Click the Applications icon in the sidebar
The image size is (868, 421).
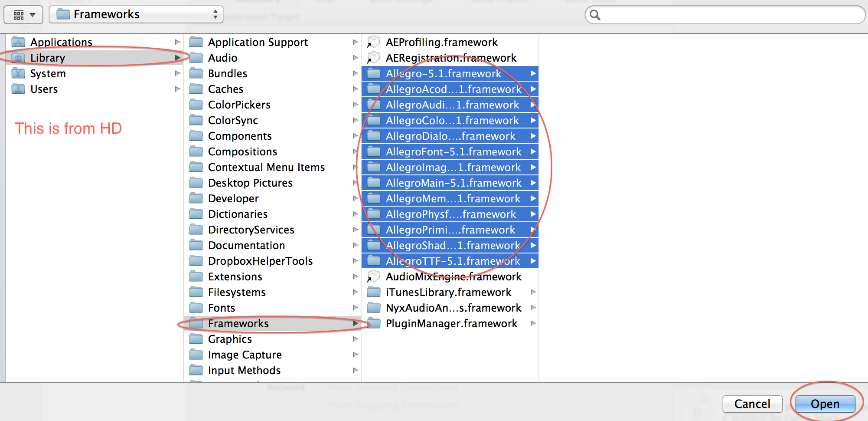(x=17, y=42)
